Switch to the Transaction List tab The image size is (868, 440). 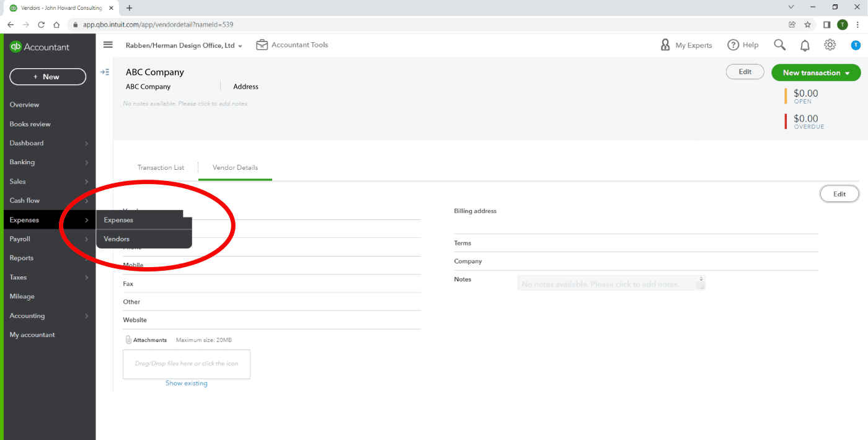tap(161, 167)
